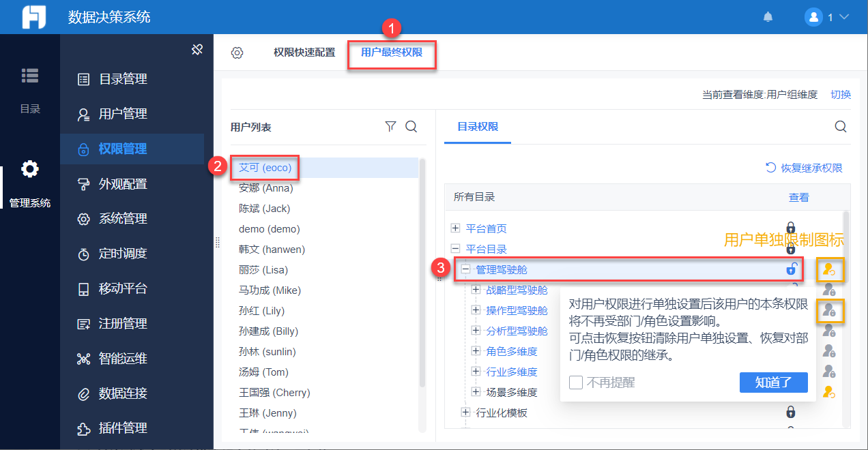Open permission settings gear beside 权限快速配置
Screen dimensions: 868x450
(x=237, y=52)
